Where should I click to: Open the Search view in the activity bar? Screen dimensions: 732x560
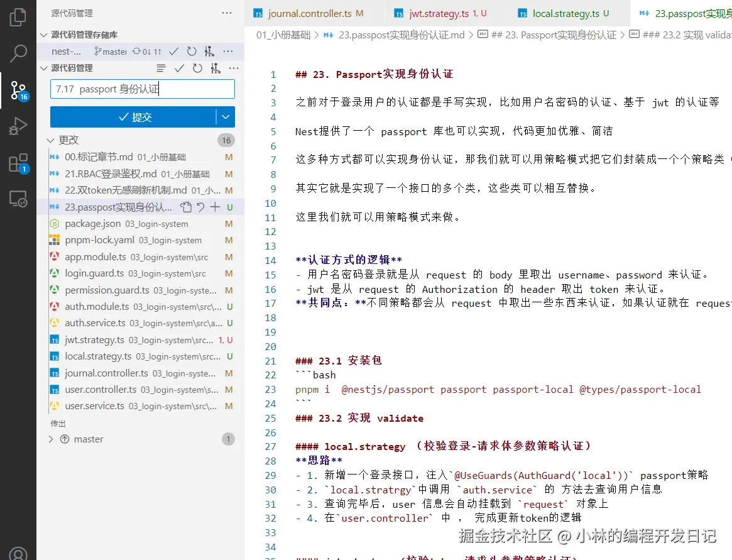18,53
